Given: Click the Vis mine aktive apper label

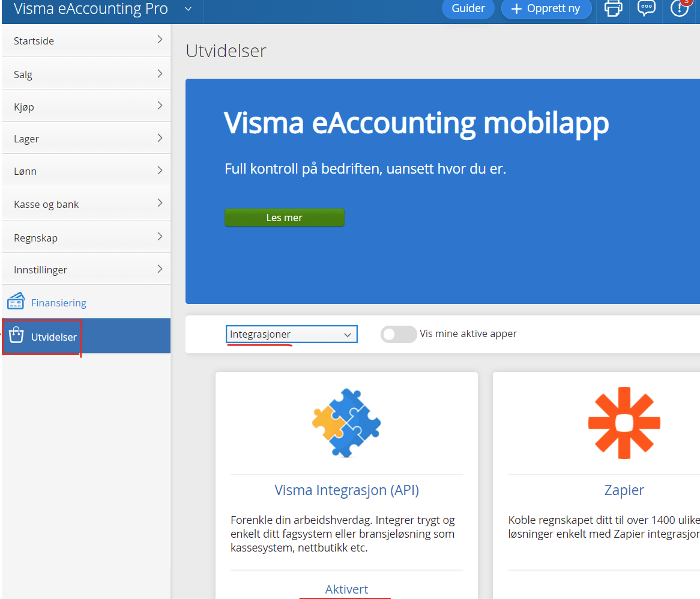Looking at the screenshot, I should point(468,333).
